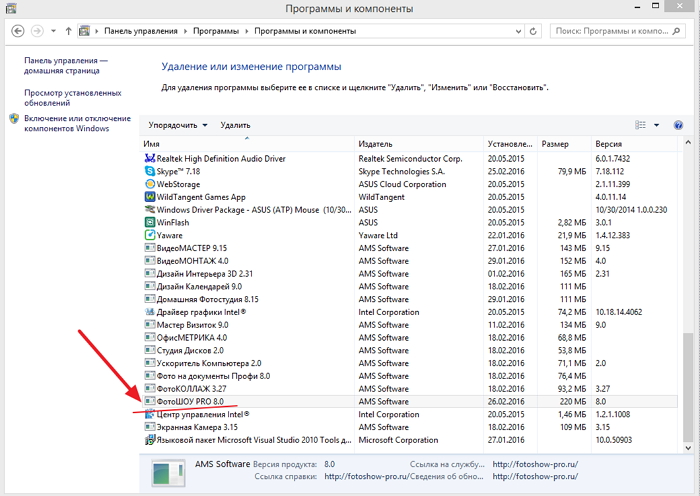Select the Yaware icon
This screenshot has height=496, width=700.
click(150, 235)
